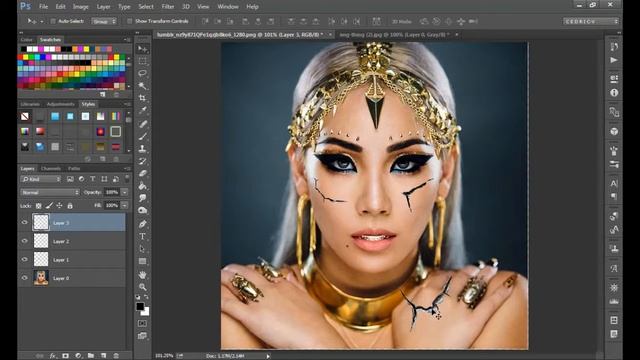The height and width of the screenshot is (360, 640).
Task: Switch to the Channels tab
Action: point(51,169)
